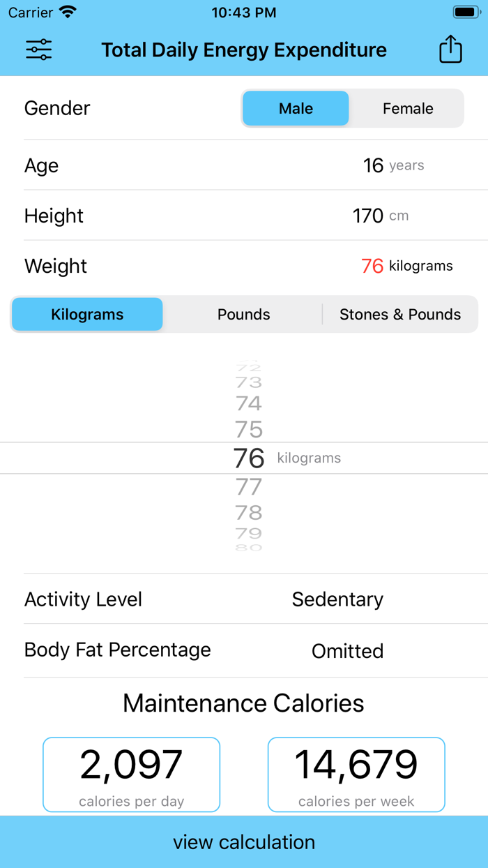
Task: Expand Body Fat Percentage selector
Action: click(x=244, y=650)
